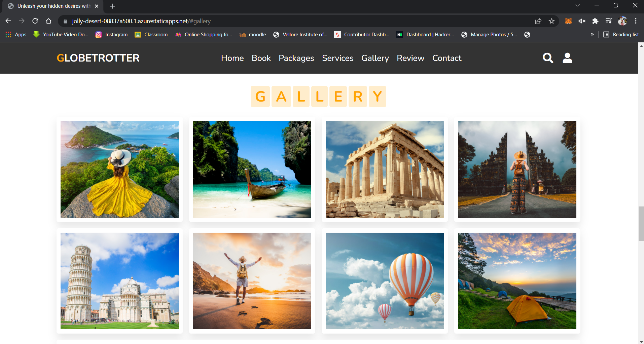Open the search on the Globetrotter site

(548, 58)
